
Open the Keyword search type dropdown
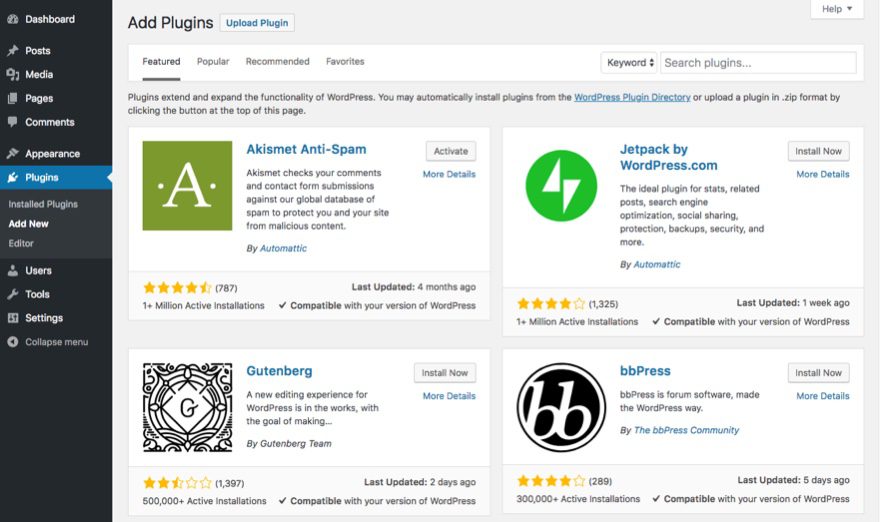630,63
